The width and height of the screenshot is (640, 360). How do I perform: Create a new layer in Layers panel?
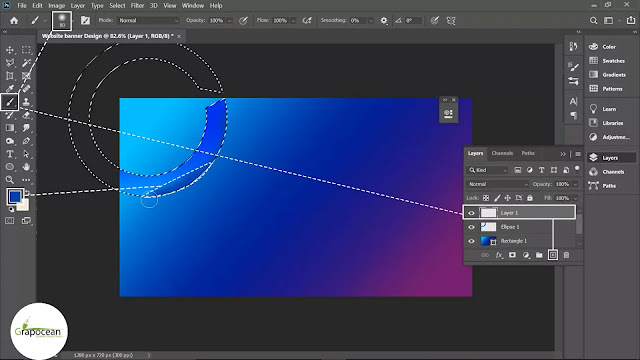pyautogui.click(x=553, y=255)
